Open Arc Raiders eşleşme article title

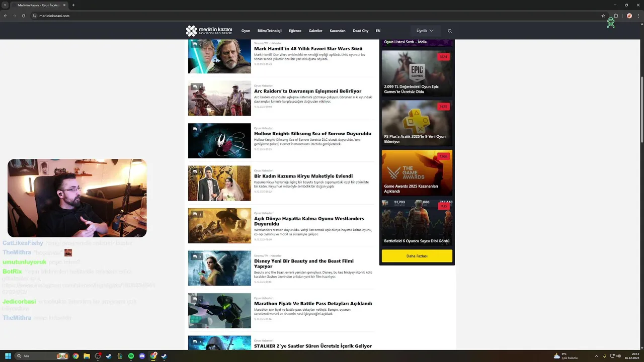pos(308,91)
